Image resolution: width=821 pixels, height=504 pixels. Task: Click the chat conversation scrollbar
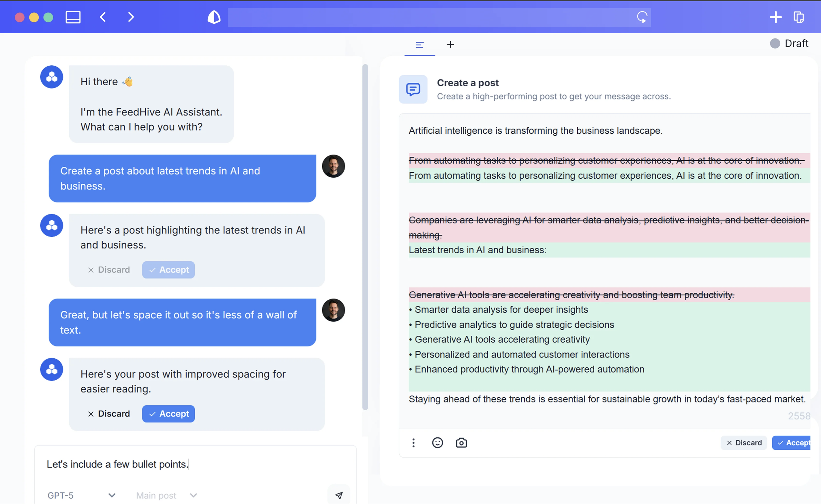click(365, 237)
